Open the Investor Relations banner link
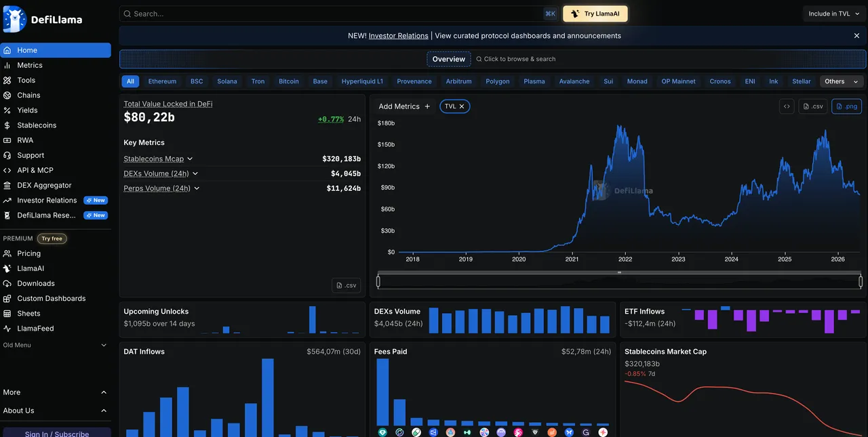This screenshot has height=437, width=868. pyautogui.click(x=399, y=36)
